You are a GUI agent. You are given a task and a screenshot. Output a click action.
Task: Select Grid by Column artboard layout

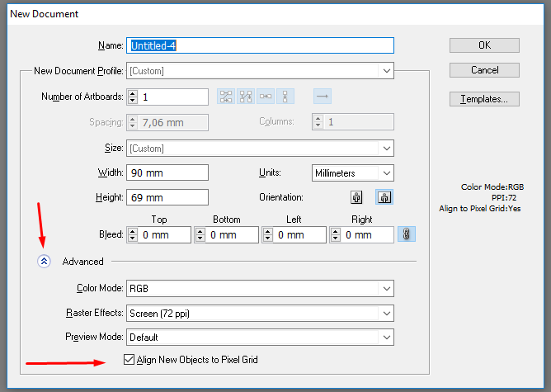tap(245, 97)
